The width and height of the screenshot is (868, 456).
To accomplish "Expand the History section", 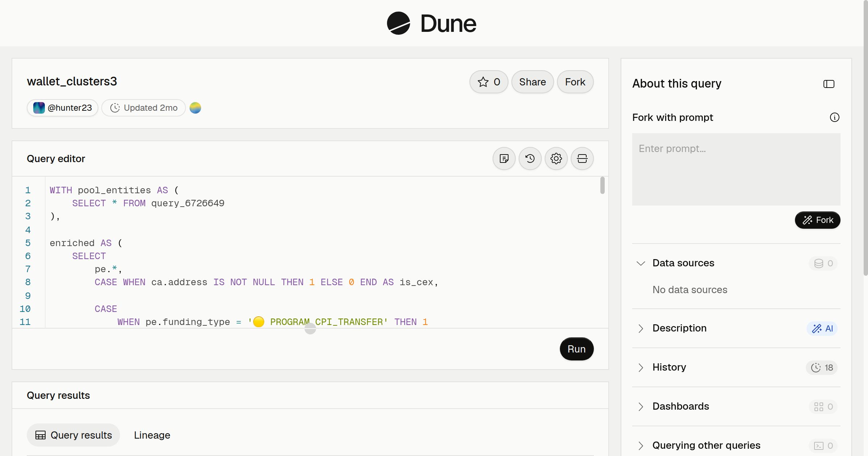I will 641,367.
